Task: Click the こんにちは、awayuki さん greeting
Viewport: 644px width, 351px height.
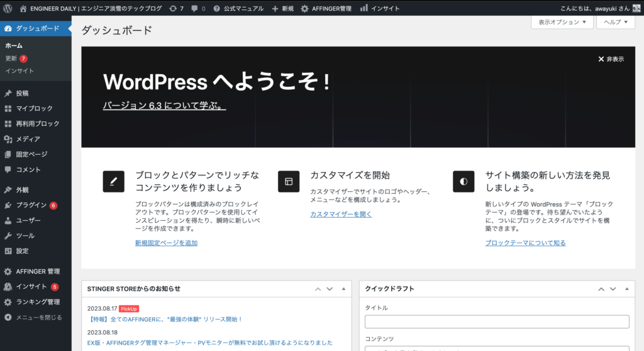Action: [595, 8]
